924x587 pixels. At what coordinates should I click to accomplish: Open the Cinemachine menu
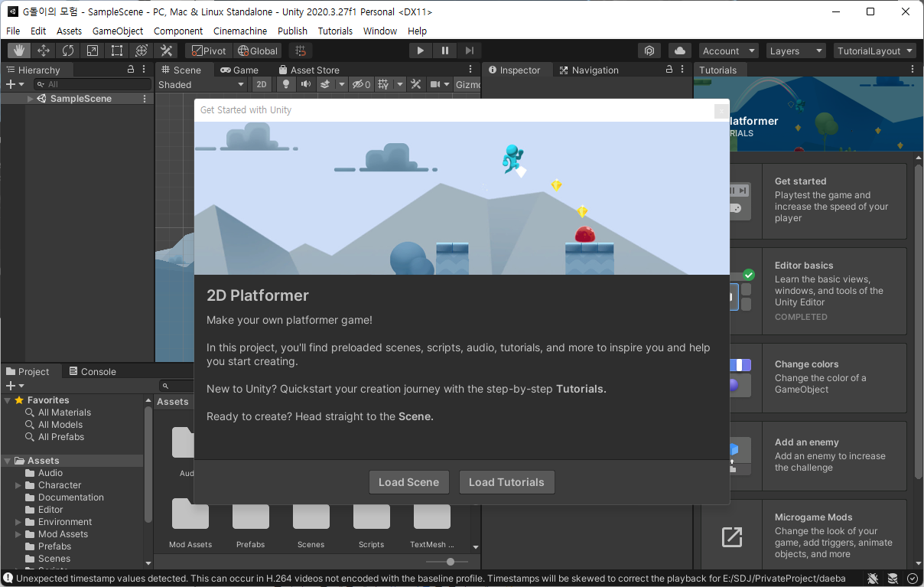coord(240,31)
